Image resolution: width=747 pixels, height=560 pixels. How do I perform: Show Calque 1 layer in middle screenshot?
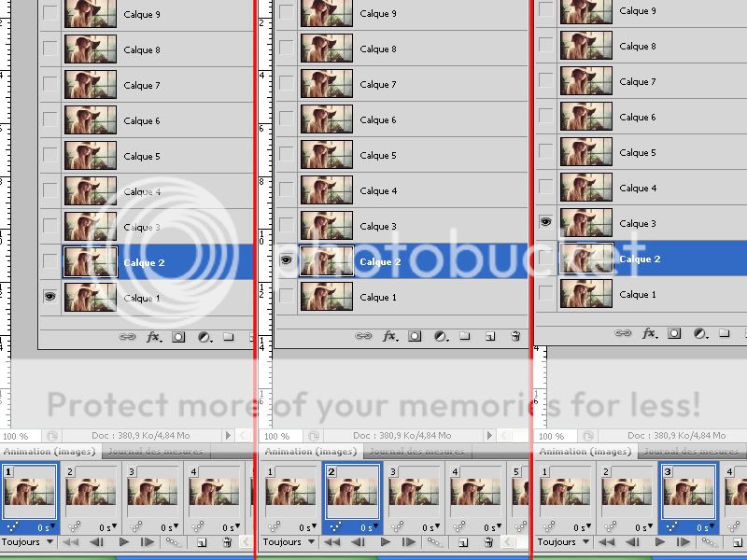coord(286,296)
